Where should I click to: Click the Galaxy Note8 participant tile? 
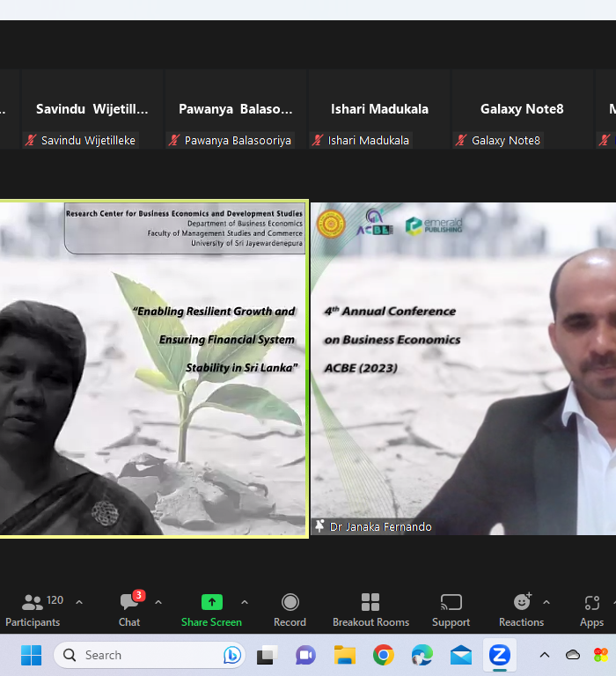coord(522,110)
